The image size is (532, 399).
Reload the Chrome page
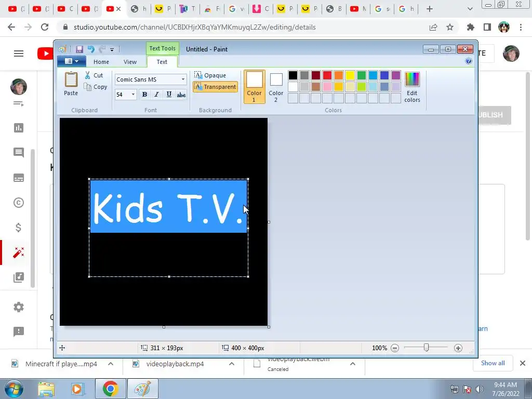(x=45, y=27)
